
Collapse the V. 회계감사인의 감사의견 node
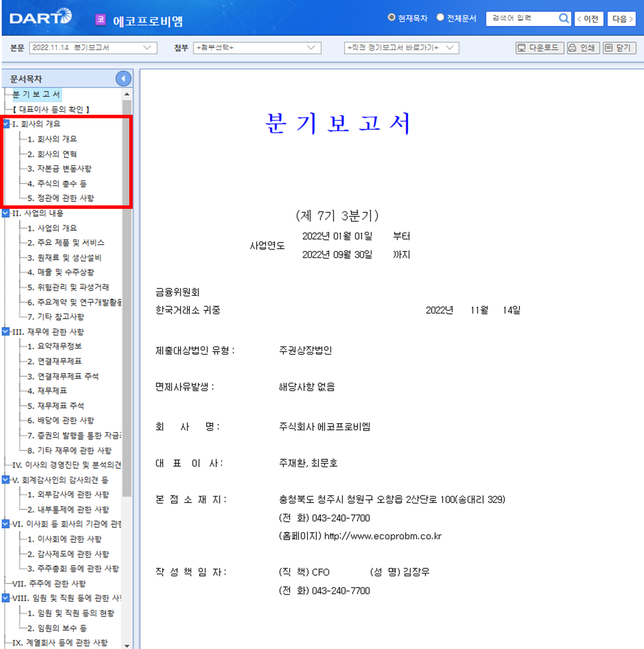(x=6, y=479)
